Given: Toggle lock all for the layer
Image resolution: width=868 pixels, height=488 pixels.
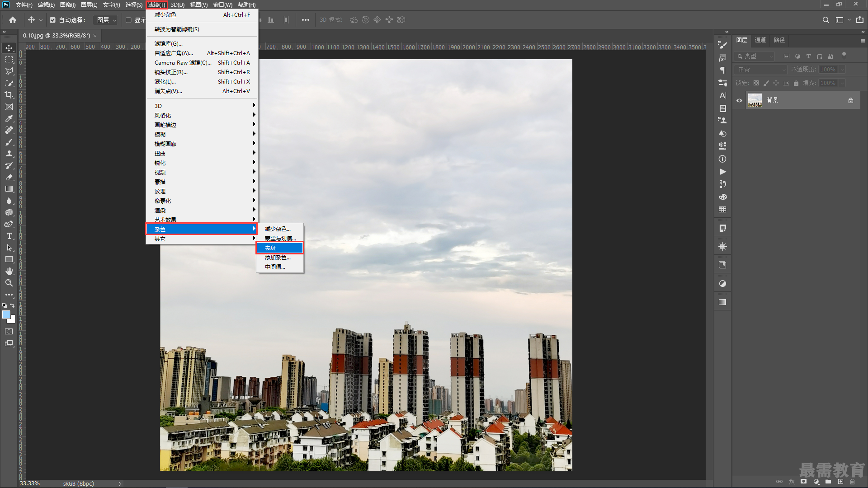Looking at the screenshot, I should click(x=796, y=83).
